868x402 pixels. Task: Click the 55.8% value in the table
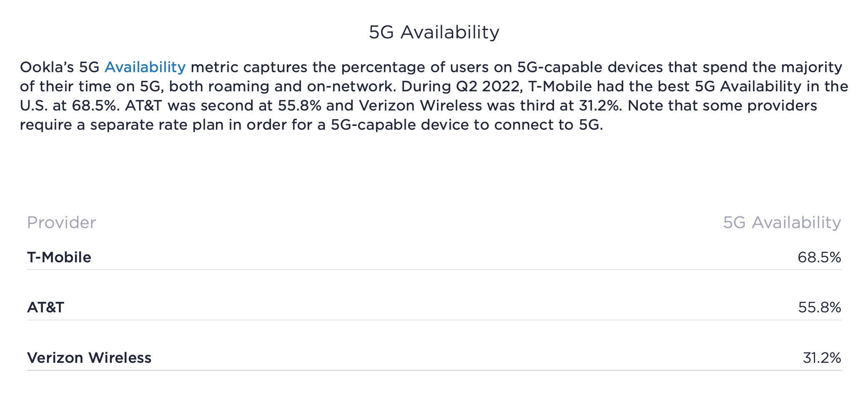click(x=819, y=307)
